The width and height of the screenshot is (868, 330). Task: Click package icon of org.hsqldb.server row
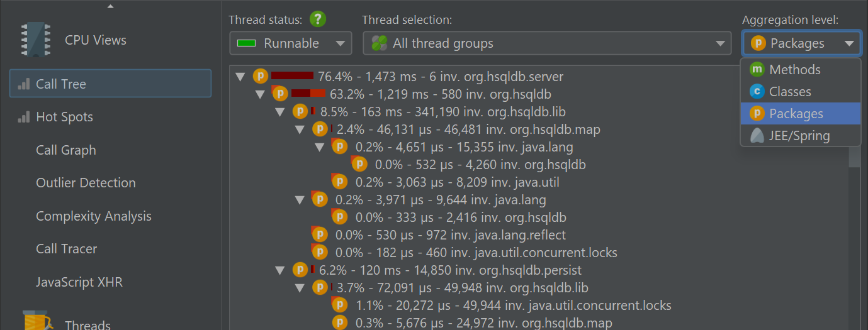click(x=261, y=77)
